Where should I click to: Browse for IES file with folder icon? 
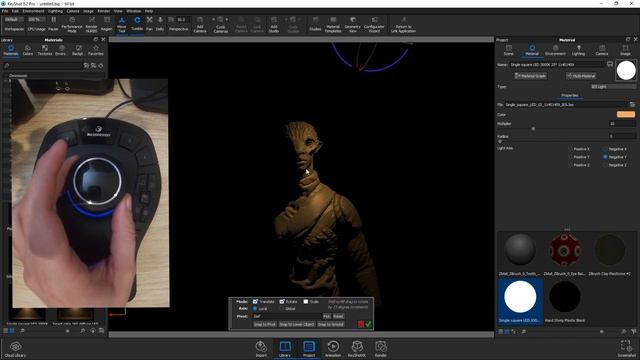pos(632,104)
